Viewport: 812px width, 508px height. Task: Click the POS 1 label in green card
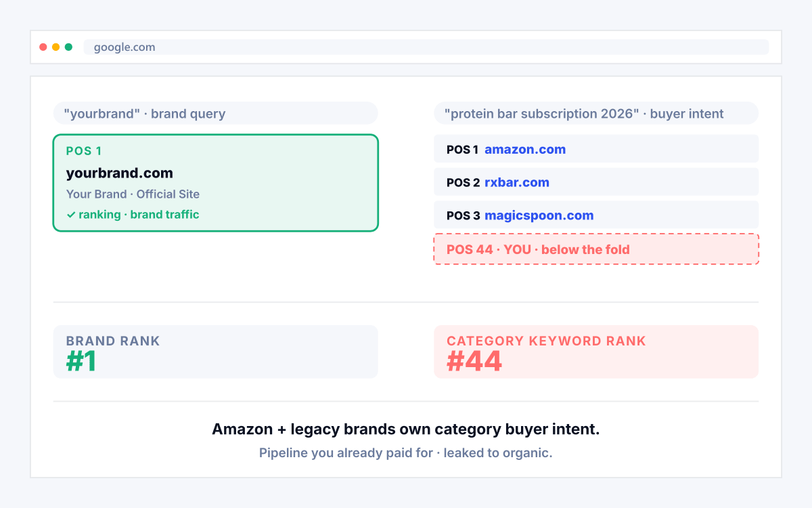[84, 151]
